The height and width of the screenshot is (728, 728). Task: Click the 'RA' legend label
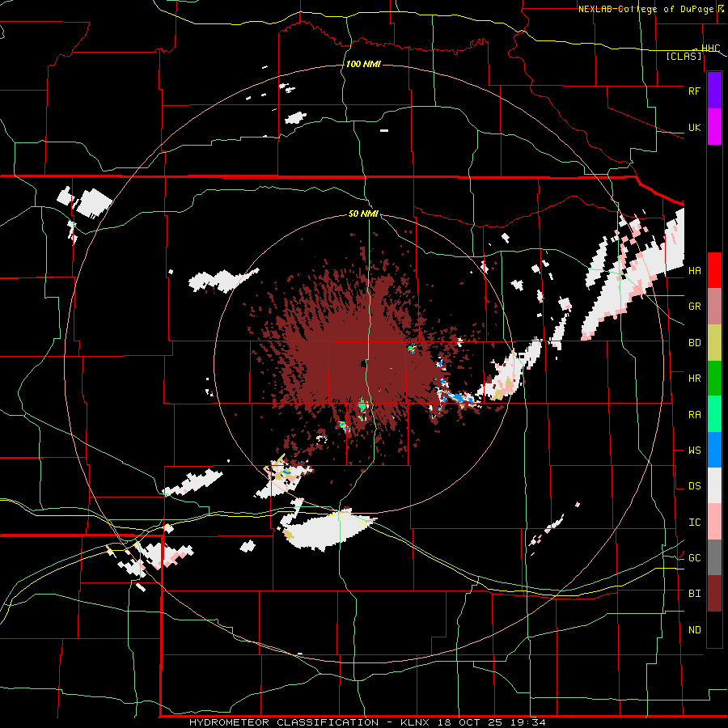coord(694,415)
